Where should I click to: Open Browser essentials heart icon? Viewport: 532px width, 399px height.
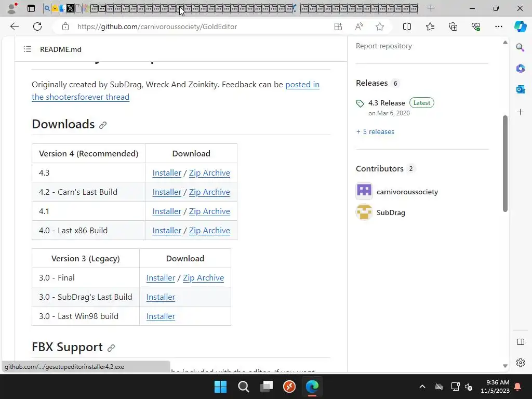pos(476,26)
